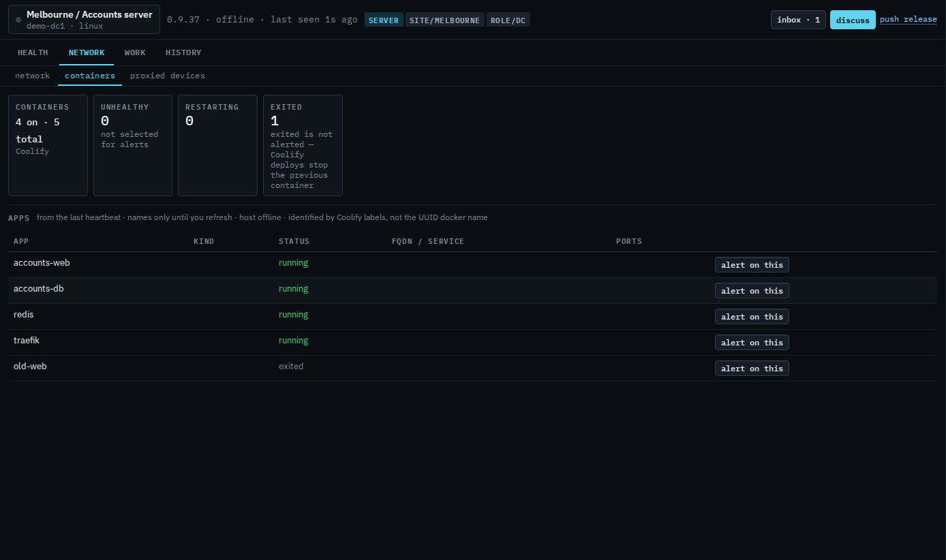The image size is (946, 560).
Task: Select the RESTARTING summary card
Action: (217, 145)
